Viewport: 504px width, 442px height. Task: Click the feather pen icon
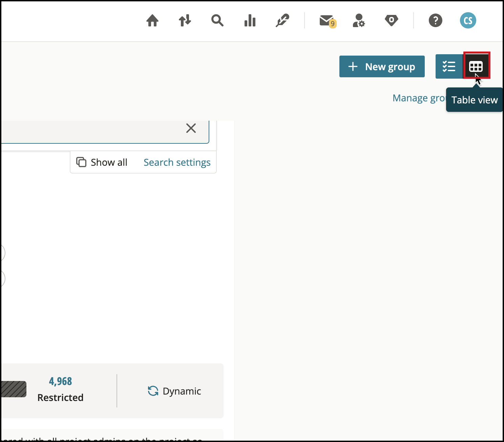[x=282, y=21]
